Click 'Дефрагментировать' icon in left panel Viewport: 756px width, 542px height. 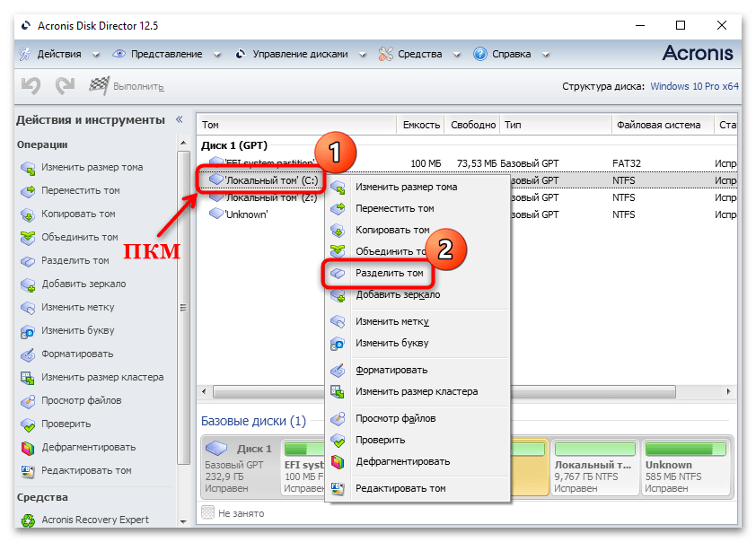(28, 447)
